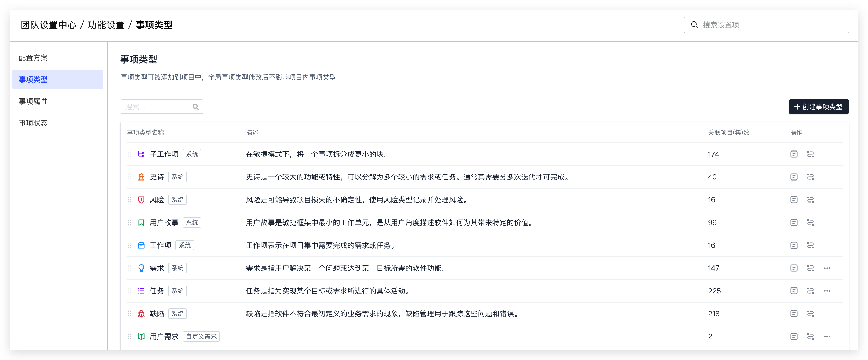This screenshot has width=868, height=360.
Task: Click the 搜索设置项 field
Action: [766, 25]
